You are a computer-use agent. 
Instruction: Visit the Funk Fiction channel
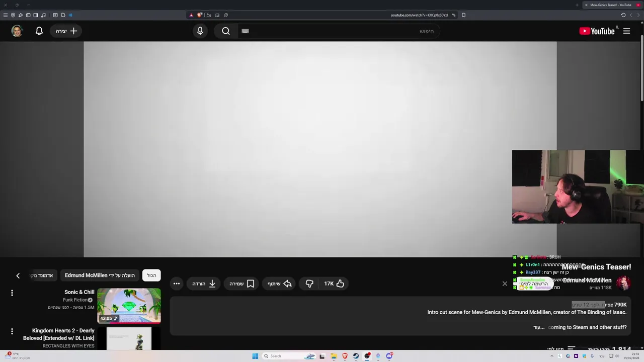click(75, 300)
